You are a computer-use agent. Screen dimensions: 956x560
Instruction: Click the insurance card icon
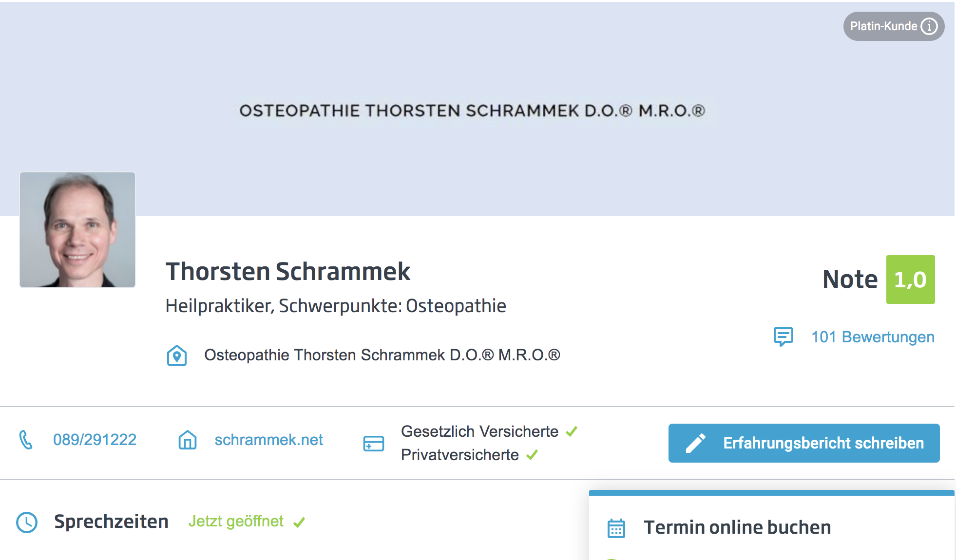coord(374,443)
